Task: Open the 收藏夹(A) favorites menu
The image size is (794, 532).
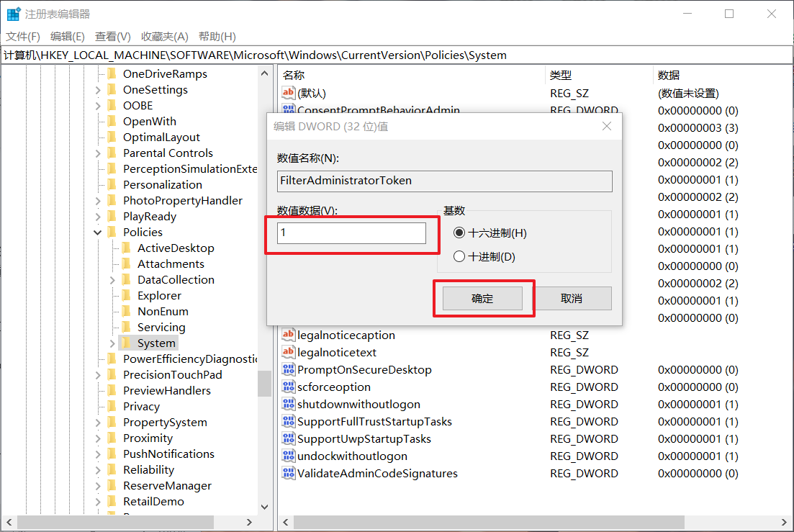Action: [x=164, y=37]
